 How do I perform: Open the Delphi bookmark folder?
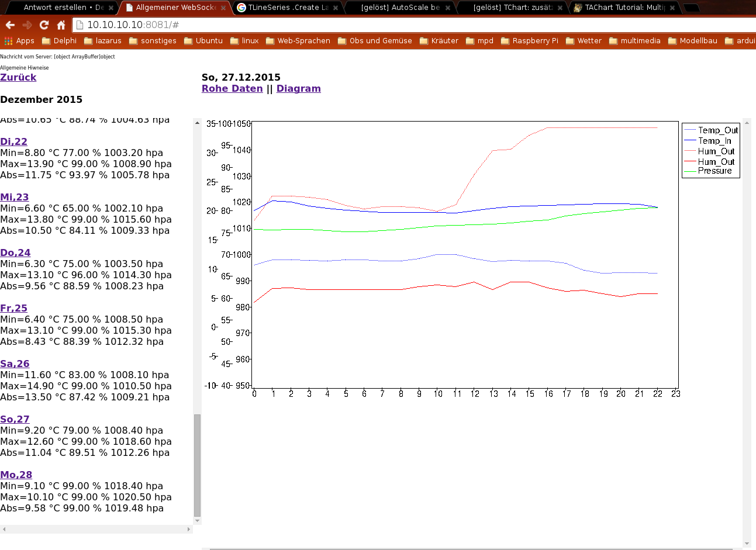[59, 41]
